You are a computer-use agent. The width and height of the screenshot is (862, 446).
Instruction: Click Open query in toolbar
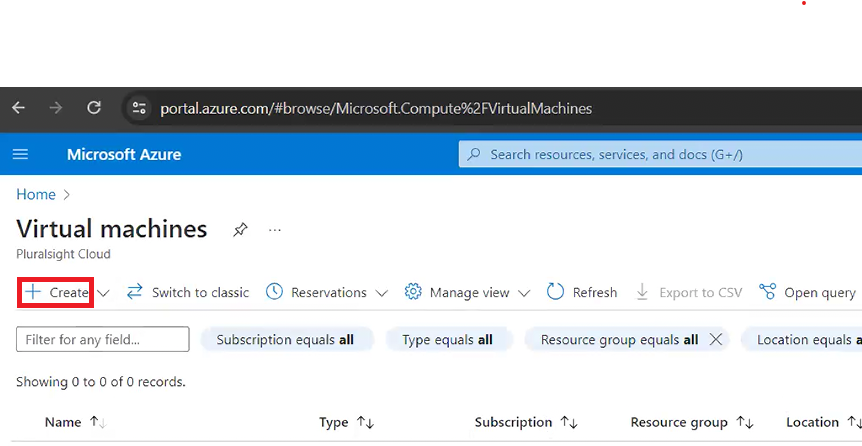[x=808, y=292]
